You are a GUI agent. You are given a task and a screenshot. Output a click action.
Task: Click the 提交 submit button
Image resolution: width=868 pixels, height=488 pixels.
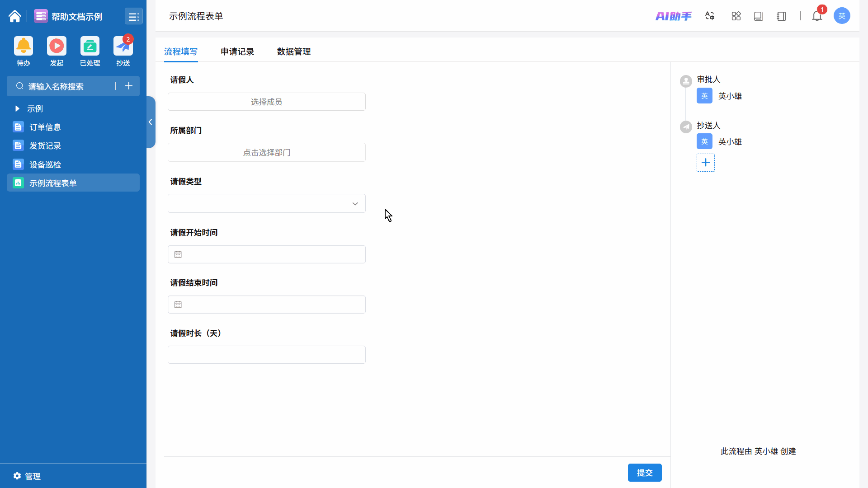click(644, 473)
